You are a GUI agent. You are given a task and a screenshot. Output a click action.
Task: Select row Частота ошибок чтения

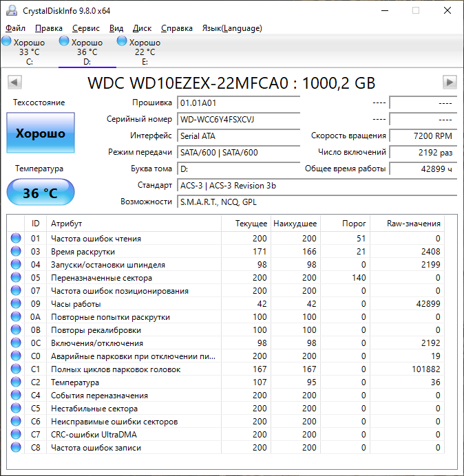click(x=226, y=238)
